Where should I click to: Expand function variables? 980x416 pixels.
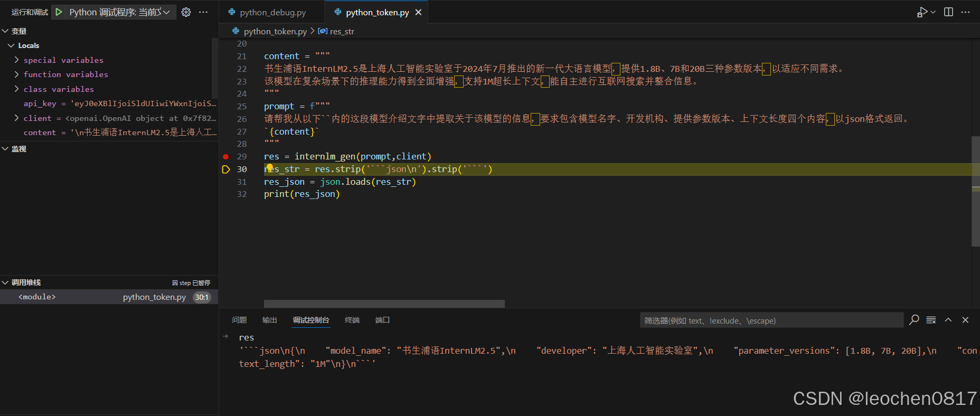[16, 74]
